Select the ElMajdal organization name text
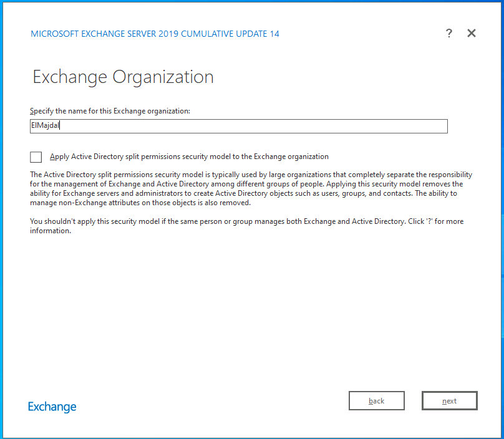 [x=44, y=126]
